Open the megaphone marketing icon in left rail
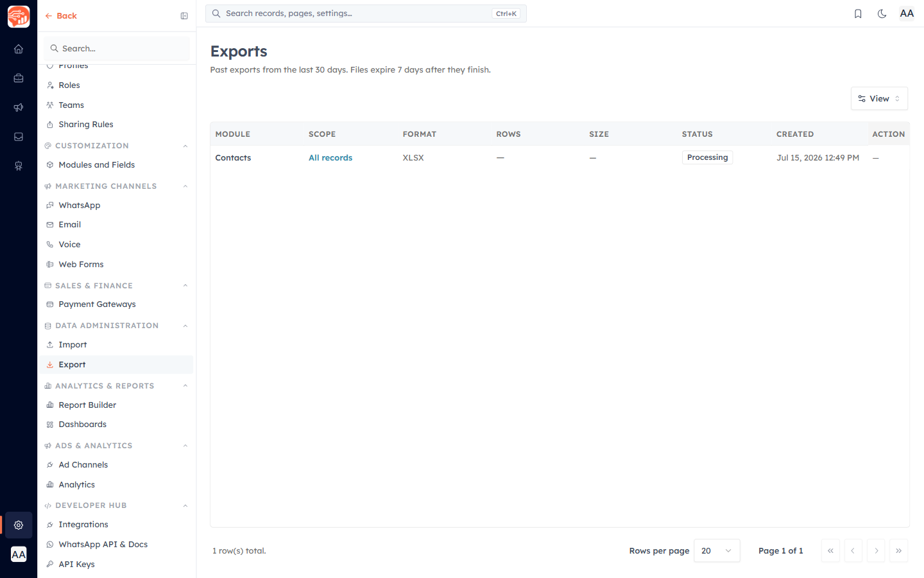This screenshot has width=924, height=578. 19,107
